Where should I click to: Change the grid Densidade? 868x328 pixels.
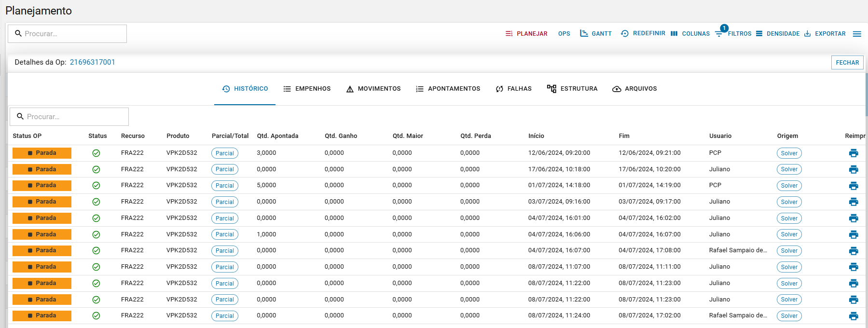tap(778, 34)
